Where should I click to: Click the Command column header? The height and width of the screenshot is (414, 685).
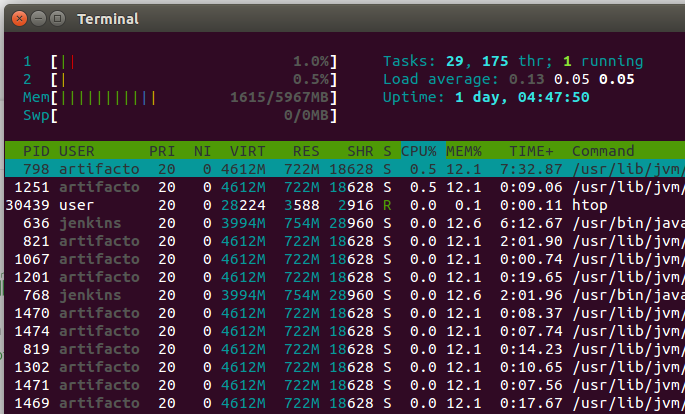pos(603,150)
